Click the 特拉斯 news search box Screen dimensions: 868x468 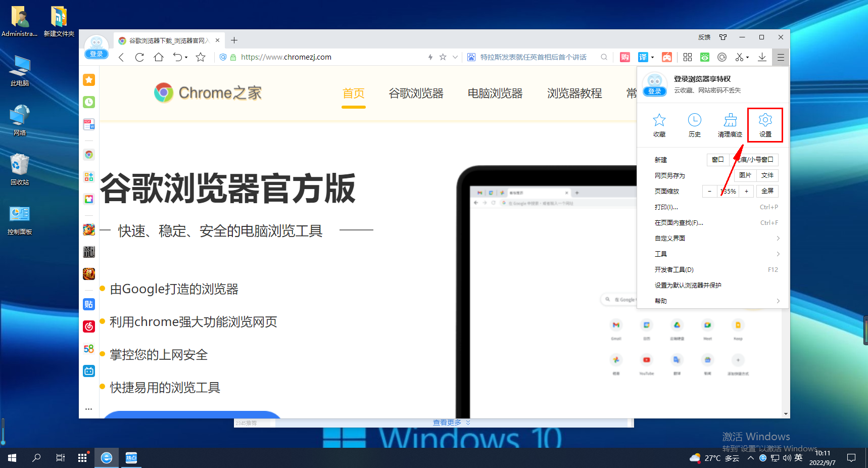(x=533, y=57)
